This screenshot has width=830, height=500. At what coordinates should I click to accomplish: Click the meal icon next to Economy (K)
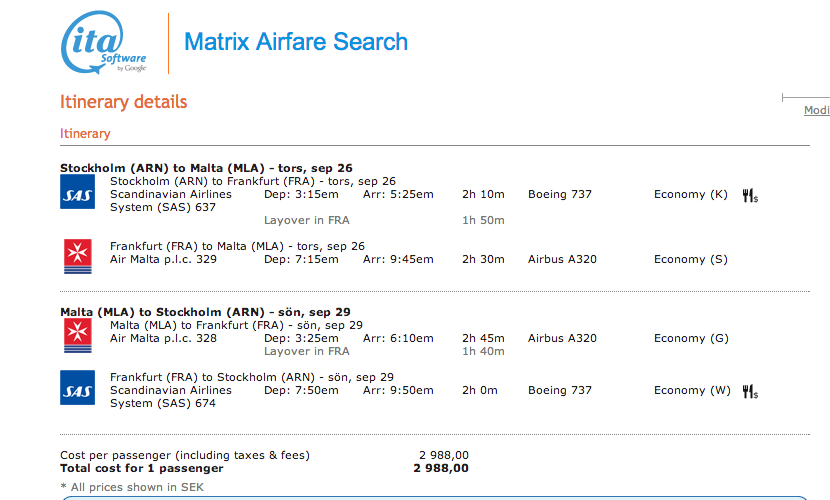click(750, 196)
